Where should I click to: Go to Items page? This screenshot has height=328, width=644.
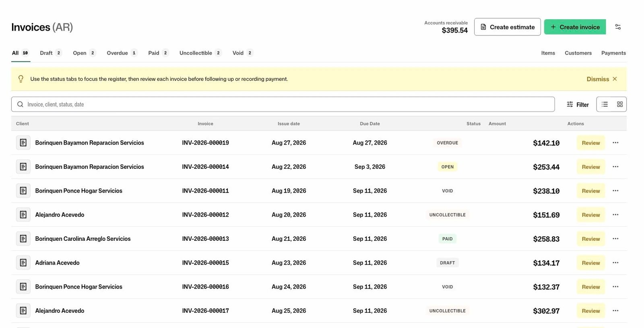pyautogui.click(x=548, y=53)
